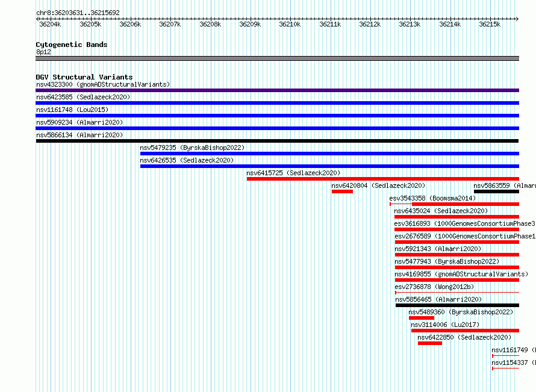Click the 36211k ruler tick label
The height and width of the screenshot is (392, 536).
(330, 24)
